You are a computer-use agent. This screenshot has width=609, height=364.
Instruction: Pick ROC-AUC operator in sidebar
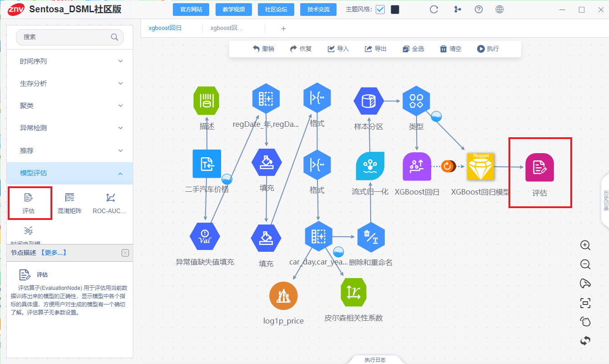[110, 203]
